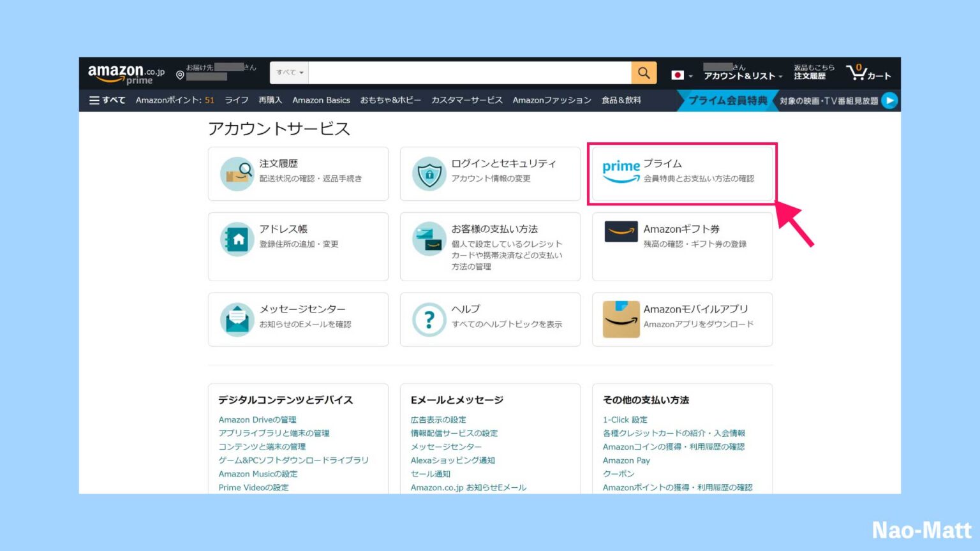The height and width of the screenshot is (551, 980).
Task: Open セール通知 link
Action: [430, 474]
